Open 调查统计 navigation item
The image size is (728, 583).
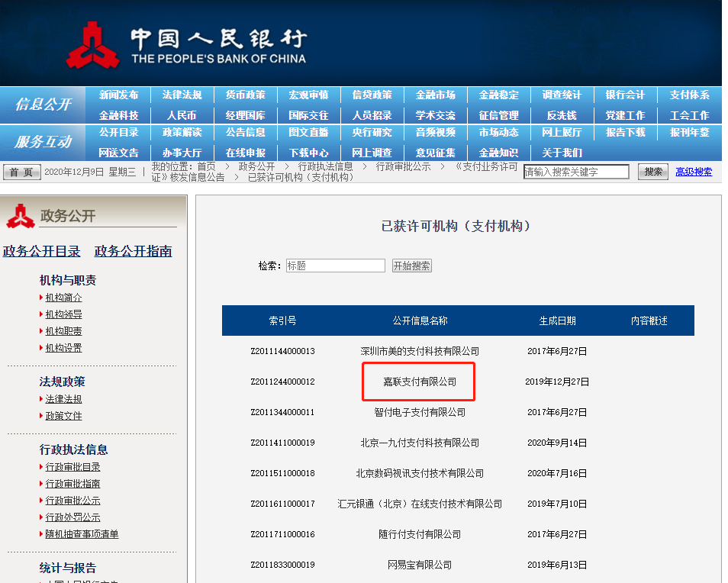(562, 95)
